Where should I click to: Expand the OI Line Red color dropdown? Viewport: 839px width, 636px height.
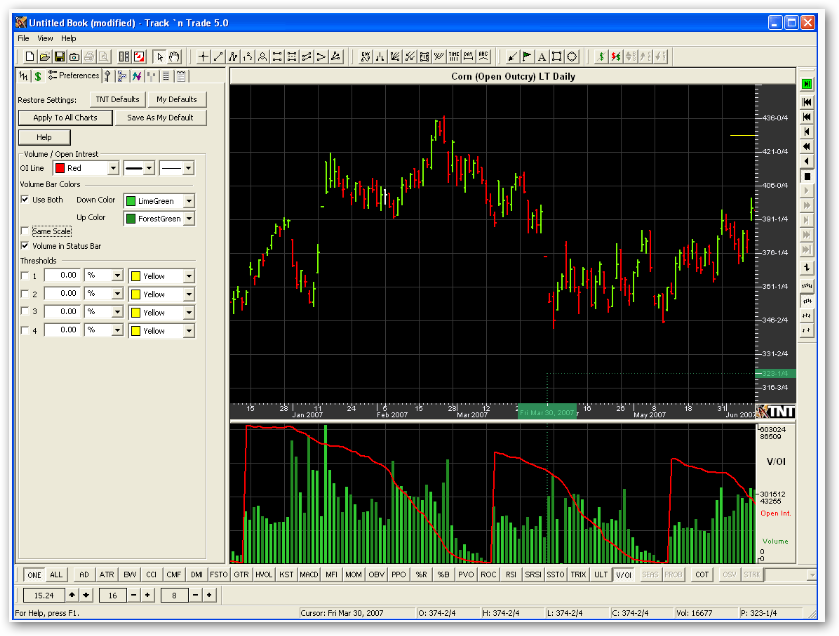pyautogui.click(x=112, y=169)
